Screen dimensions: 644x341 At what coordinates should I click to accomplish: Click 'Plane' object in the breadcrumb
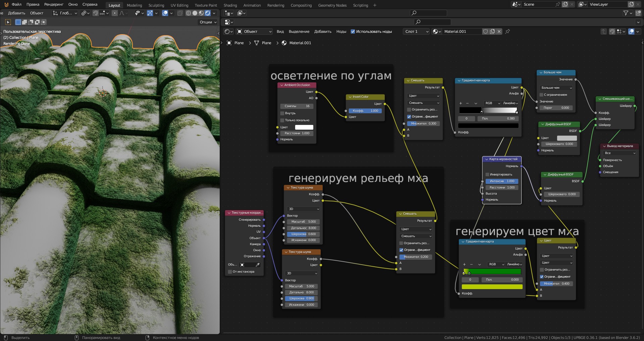[239, 43]
